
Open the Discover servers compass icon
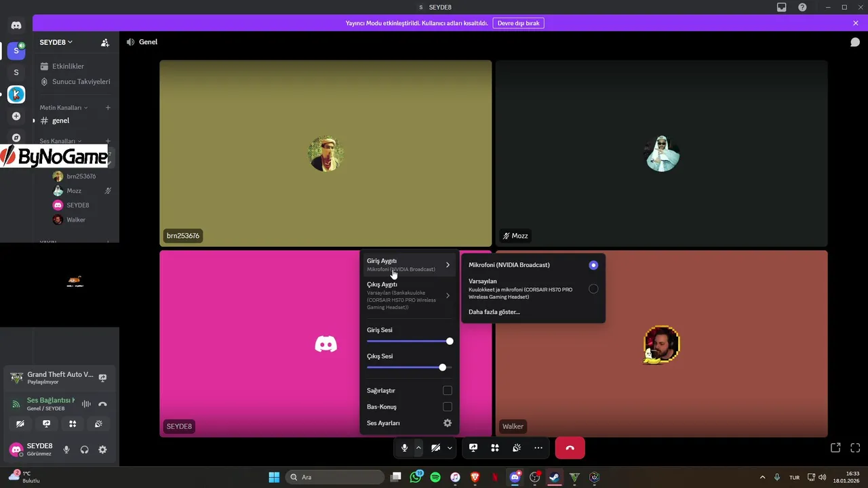pyautogui.click(x=16, y=138)
